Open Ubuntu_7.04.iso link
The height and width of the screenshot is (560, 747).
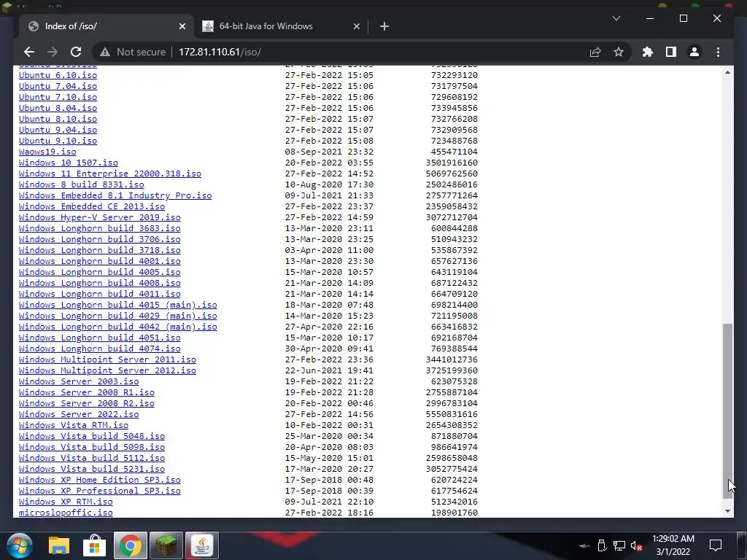[58, 86]
